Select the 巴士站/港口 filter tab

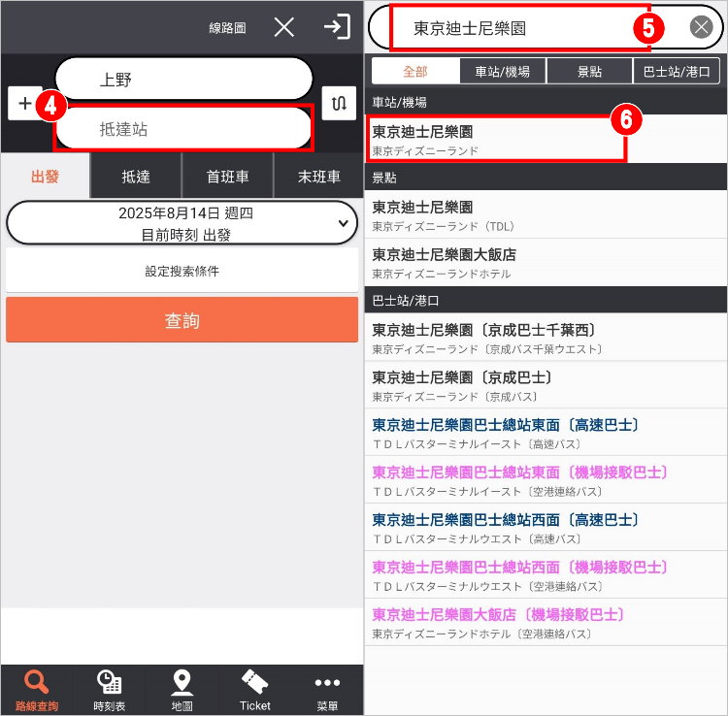677,71
